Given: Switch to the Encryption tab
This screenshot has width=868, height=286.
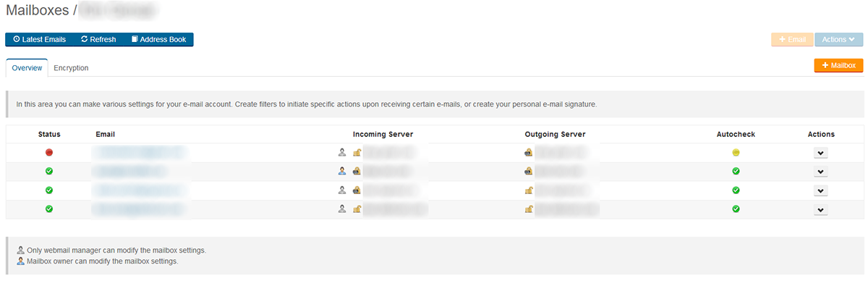Looking at the screenshot, I should click(71, 68).
